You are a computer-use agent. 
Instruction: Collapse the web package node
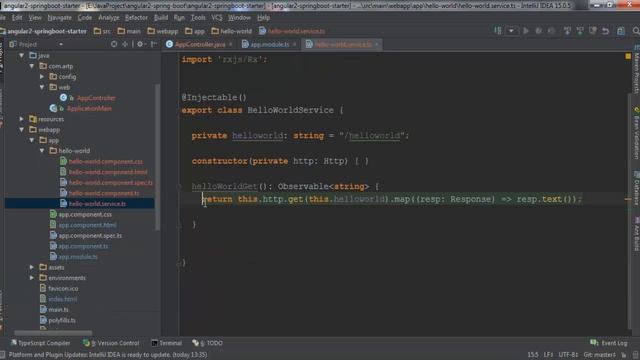pyautogui.click(x=42, y=87)
